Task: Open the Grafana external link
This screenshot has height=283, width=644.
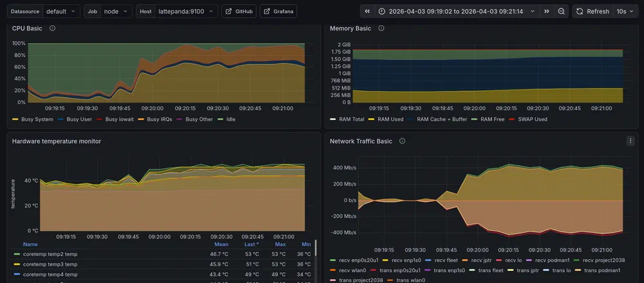Action: point(278,12)
